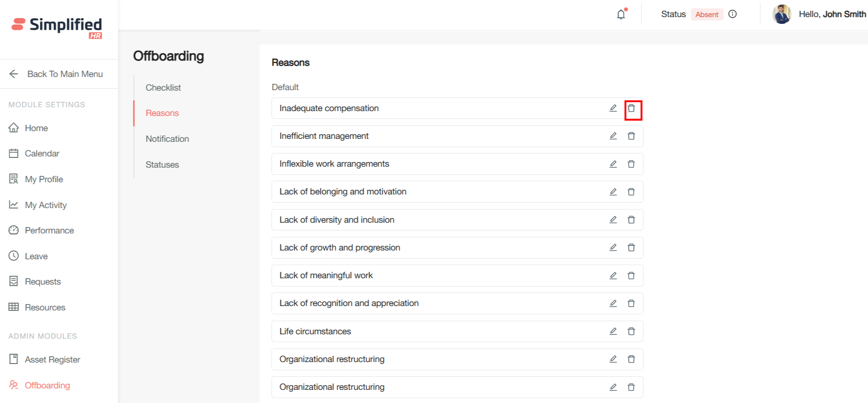Navigate to Performance in sidebar
The image size is (868, 403).
tap(49, 230)
